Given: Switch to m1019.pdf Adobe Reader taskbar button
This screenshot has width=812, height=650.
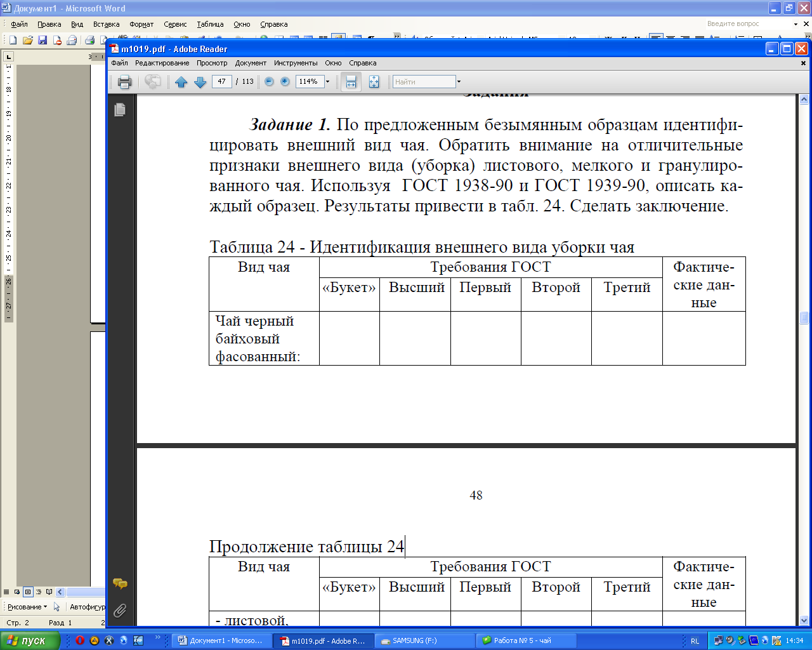Looking at the screenshot, I should tap(323, 640).
